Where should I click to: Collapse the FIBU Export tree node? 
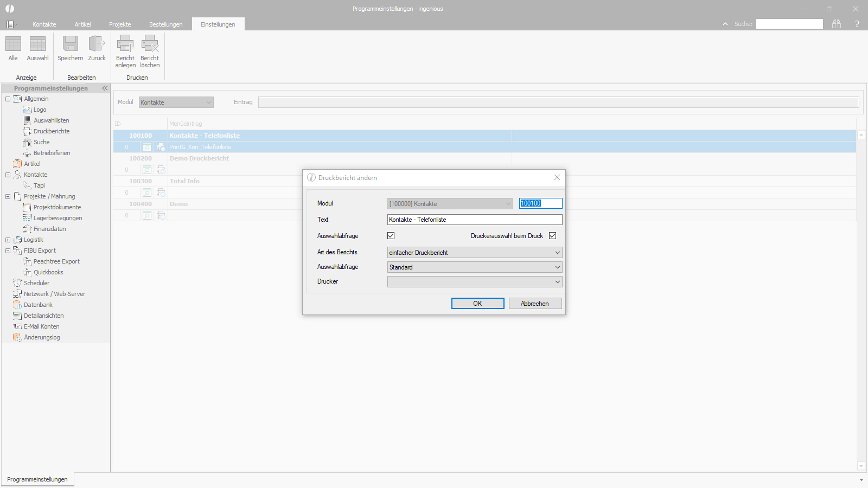(8, 251)
